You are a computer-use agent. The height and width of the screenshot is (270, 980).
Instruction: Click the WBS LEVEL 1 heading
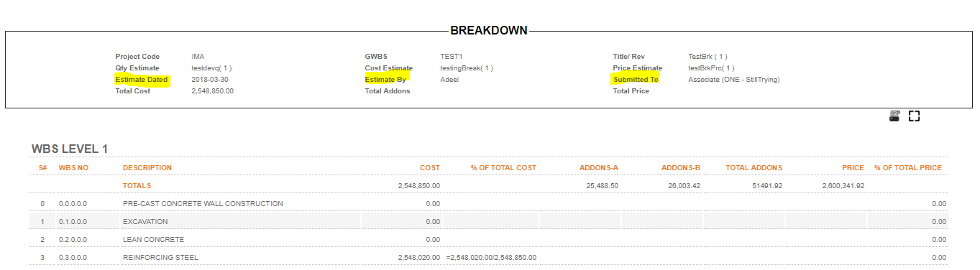click(x=69, y=149)
